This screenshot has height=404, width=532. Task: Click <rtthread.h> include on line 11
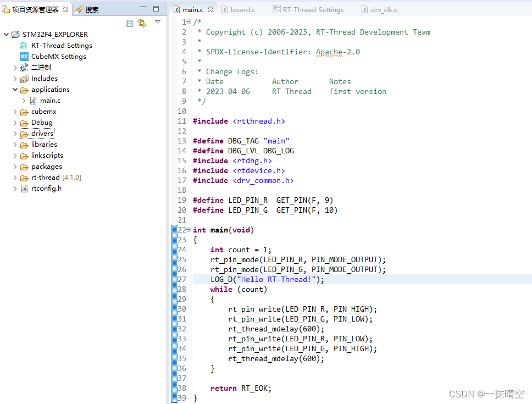coord(259,121)
